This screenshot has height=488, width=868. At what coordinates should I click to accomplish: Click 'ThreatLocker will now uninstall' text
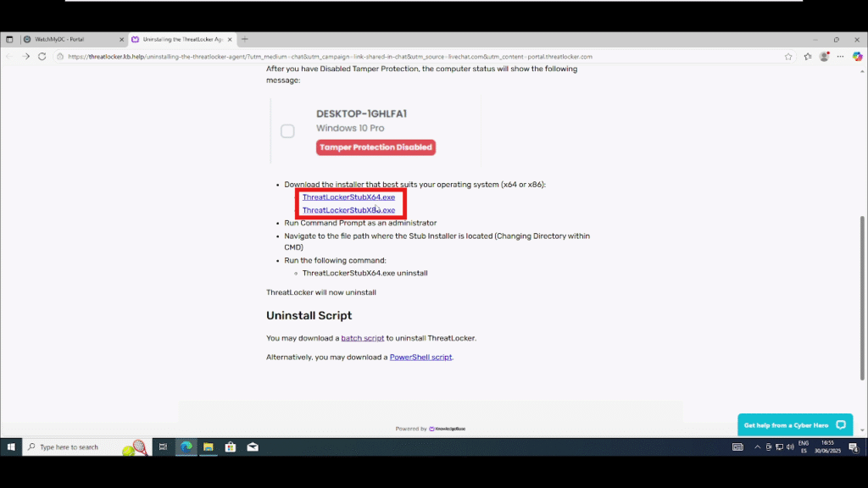tap(321, 292)
